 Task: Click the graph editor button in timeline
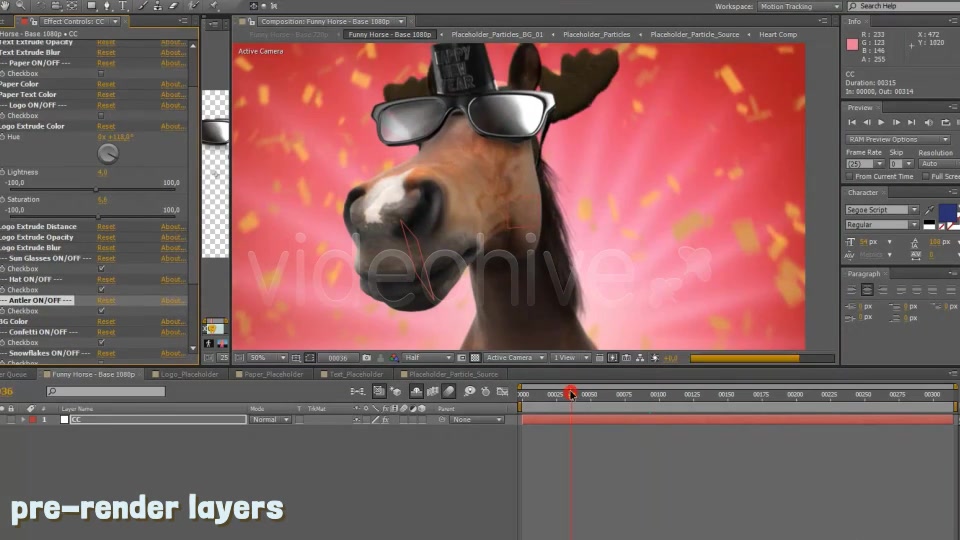tap(502, 391)
